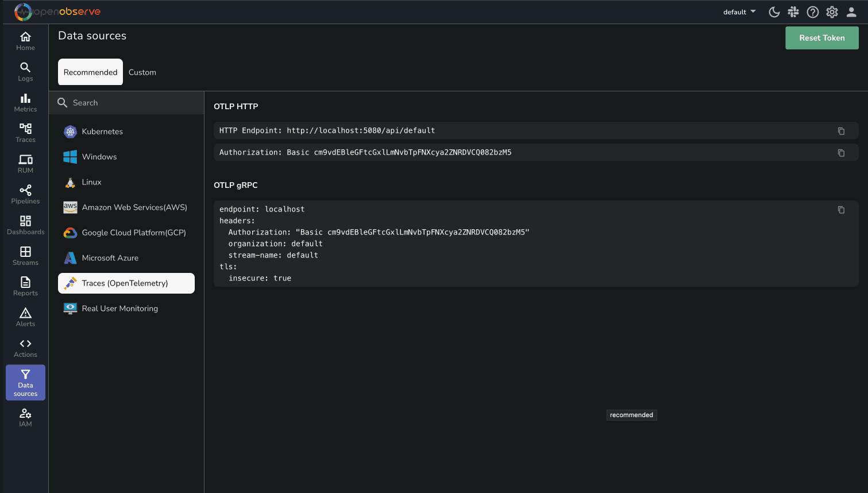Image resolution: width=868 pixels, height=493 pixels.
Task: Select Kubernetes data source
Action: point(102,132)
